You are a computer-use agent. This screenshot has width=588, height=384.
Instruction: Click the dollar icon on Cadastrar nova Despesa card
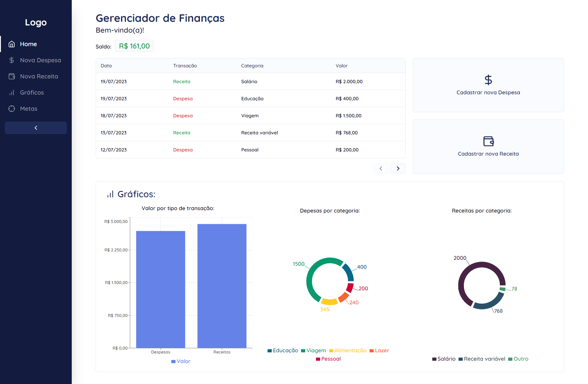click(x=488, y=80)
